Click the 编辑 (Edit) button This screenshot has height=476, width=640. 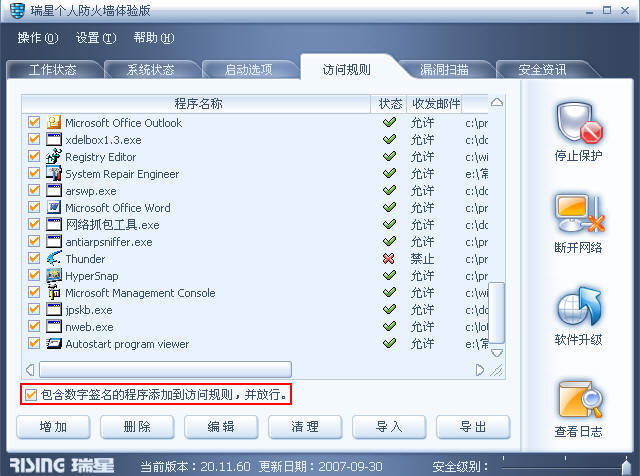[x=221, y=427]
